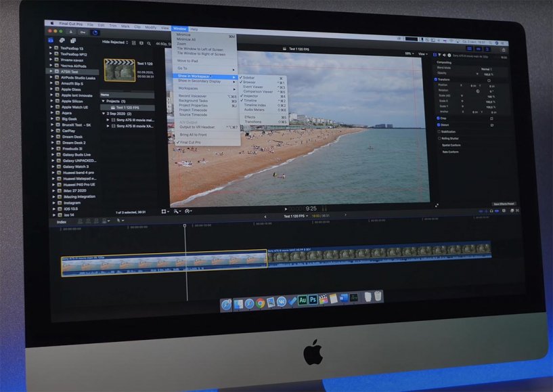Enable the Stabilization checkbox
The height and width of the screenshot is (392, 553).
[x=439, y=131]
